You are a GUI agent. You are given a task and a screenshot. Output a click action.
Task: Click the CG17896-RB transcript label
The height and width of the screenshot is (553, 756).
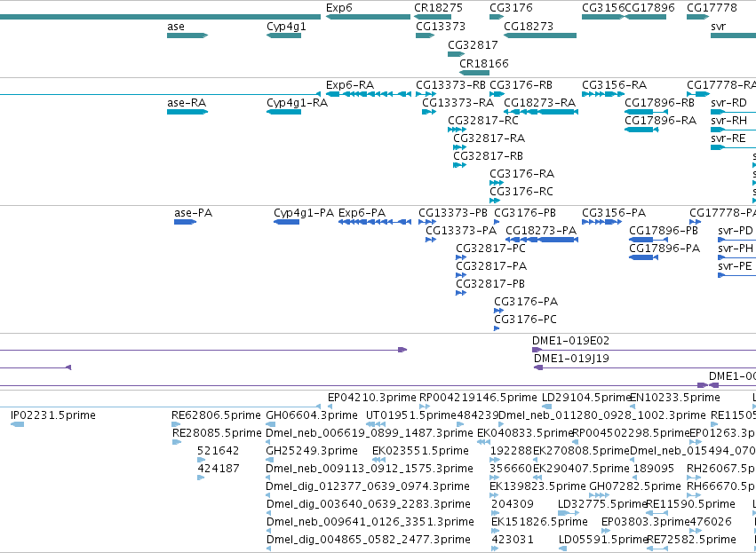click(x=659, y=103)
